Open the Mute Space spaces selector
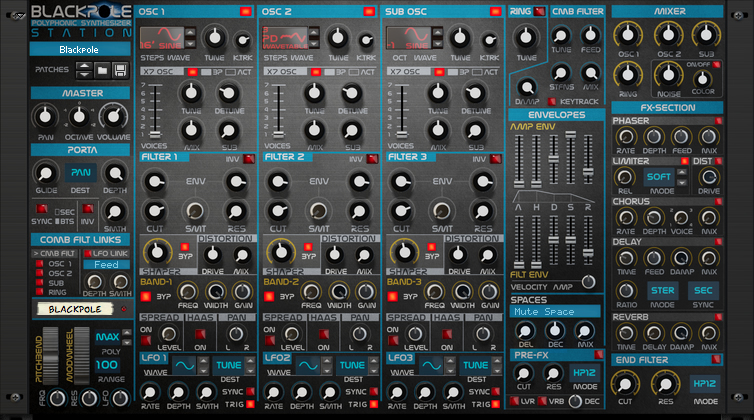 [555, 312]
